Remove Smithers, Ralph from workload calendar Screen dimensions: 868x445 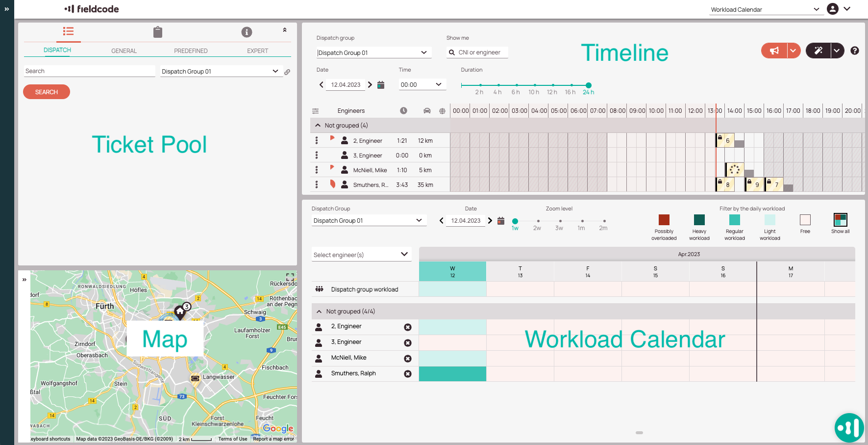point(407,374)
